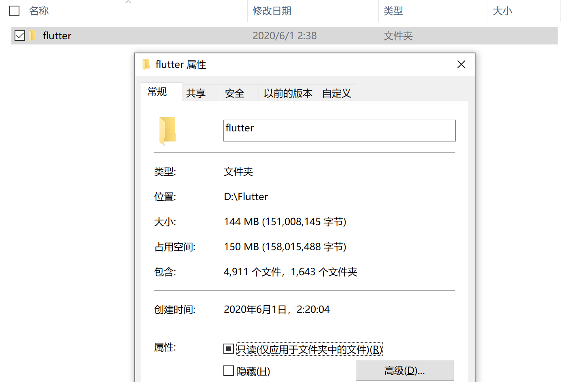This screenshot has height=382, width=588.
Task: Enable the 隐藏 hidden checkbox
Action: (229, 371)
